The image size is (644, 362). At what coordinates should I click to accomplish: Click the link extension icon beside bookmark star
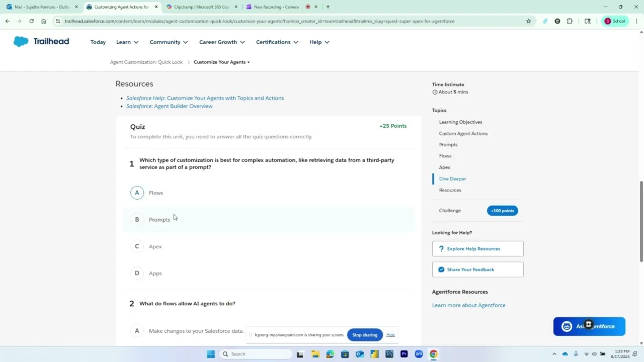point(545,21)
